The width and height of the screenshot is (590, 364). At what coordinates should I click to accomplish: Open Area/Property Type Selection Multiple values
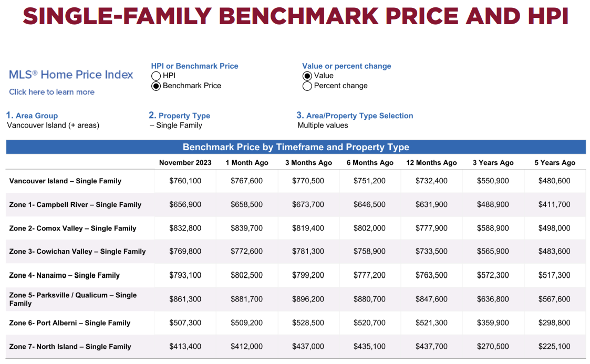coord(323,125)
